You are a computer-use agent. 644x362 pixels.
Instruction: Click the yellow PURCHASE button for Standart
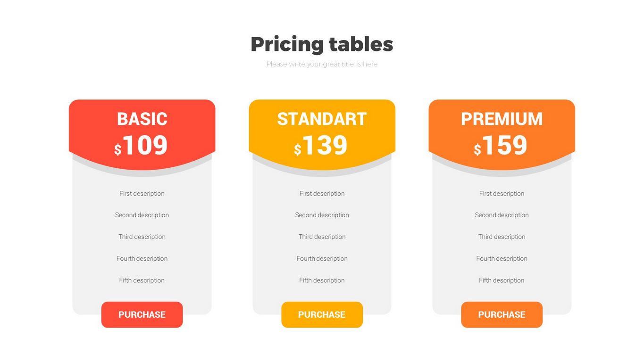click(322, 314)
